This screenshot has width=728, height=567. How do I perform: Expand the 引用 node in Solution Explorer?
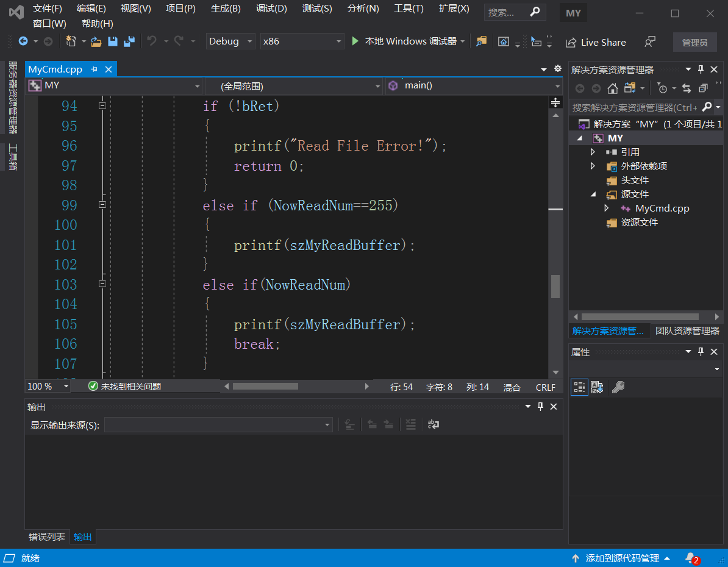(x=593, y=152)
